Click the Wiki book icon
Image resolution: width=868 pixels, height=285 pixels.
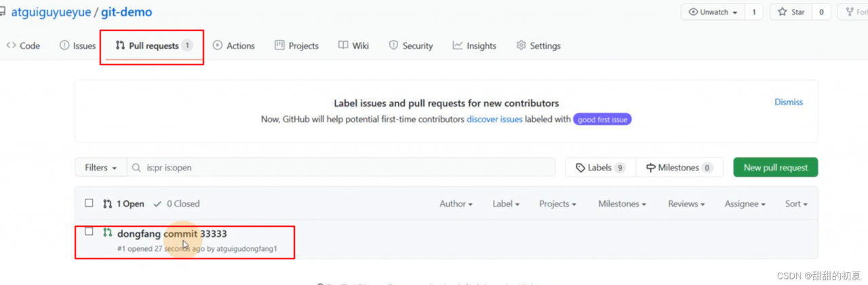click(344, 45)
